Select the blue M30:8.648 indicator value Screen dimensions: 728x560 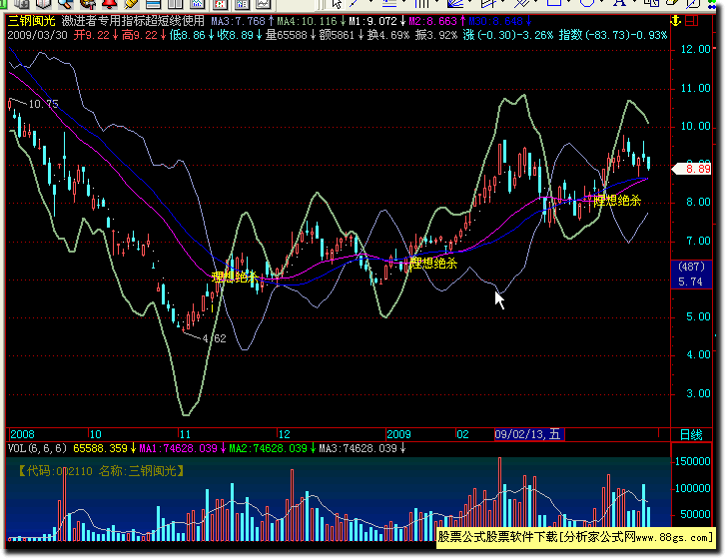click(x=496, y=21)
